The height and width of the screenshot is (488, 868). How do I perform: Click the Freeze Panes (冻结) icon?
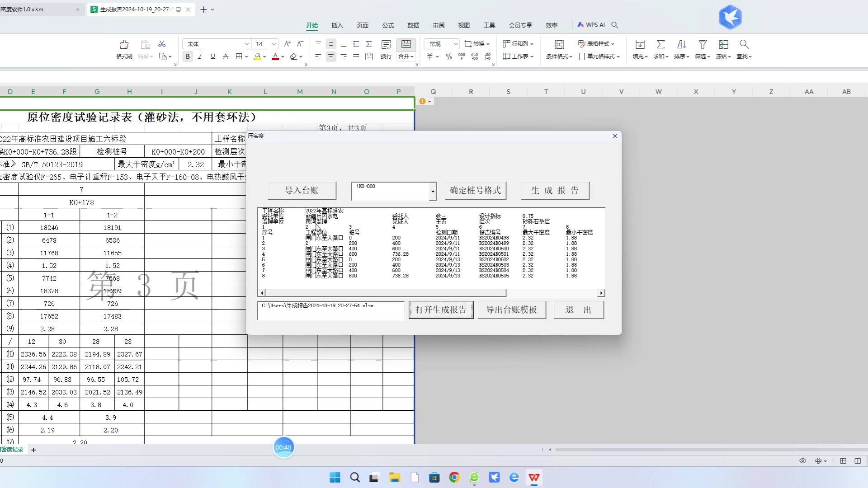(723, 45)
